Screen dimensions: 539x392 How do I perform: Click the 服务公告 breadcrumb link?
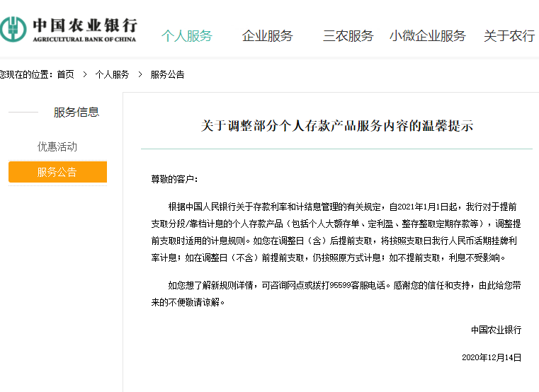tap(167, 74)
